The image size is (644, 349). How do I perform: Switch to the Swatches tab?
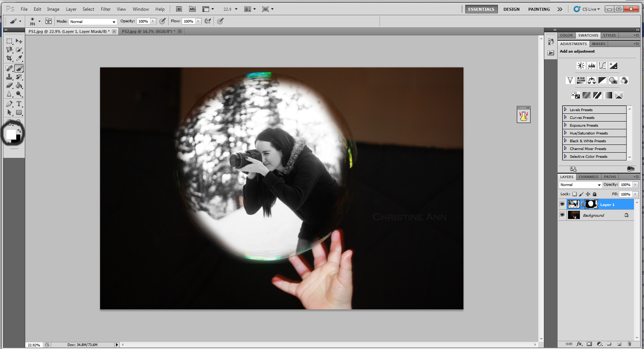point(588,35)
